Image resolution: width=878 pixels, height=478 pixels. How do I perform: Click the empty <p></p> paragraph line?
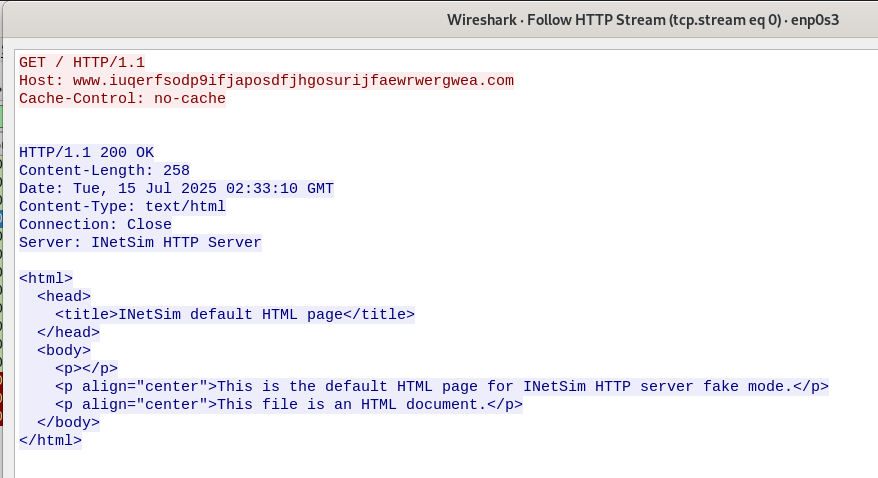(x=86, y=368)
